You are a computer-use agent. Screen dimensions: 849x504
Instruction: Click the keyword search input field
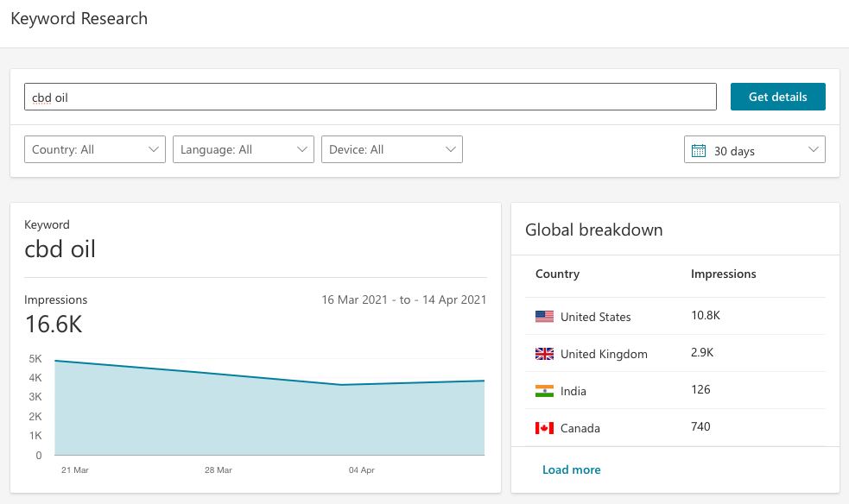tap(371, 97)
